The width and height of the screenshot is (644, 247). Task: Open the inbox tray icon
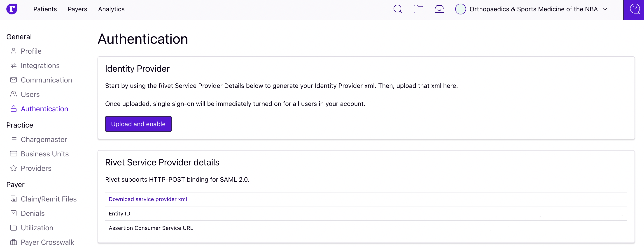pyautogui.click(x=439, y=9)
